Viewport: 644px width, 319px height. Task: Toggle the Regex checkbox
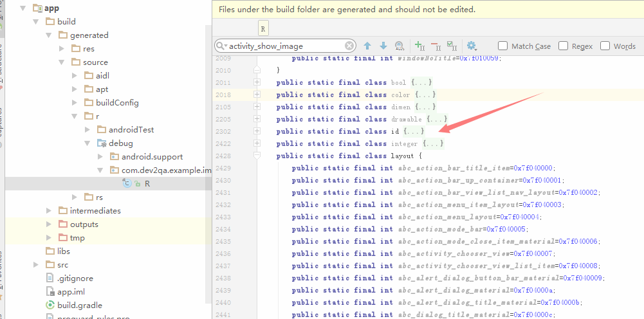point(564,46)
